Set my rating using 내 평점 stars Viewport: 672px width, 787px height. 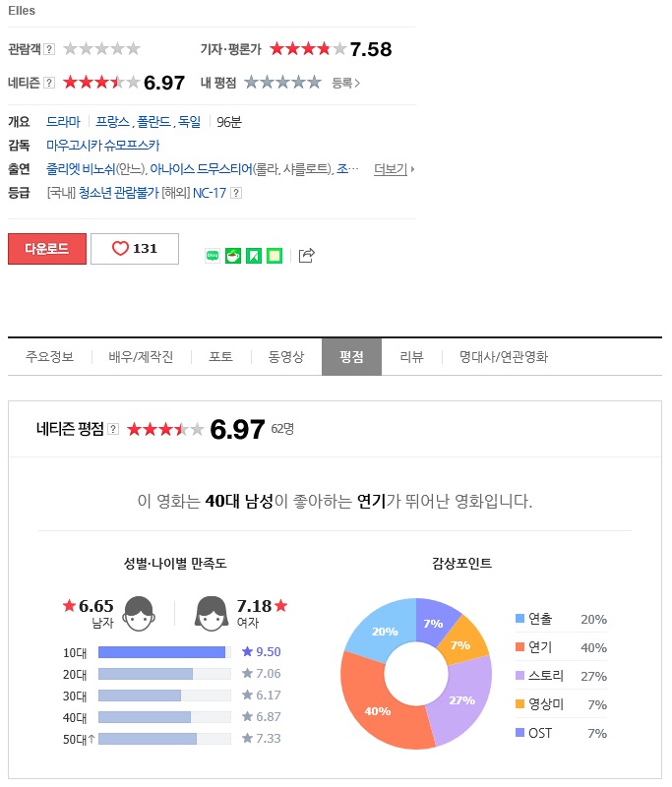tap(282, 83)
